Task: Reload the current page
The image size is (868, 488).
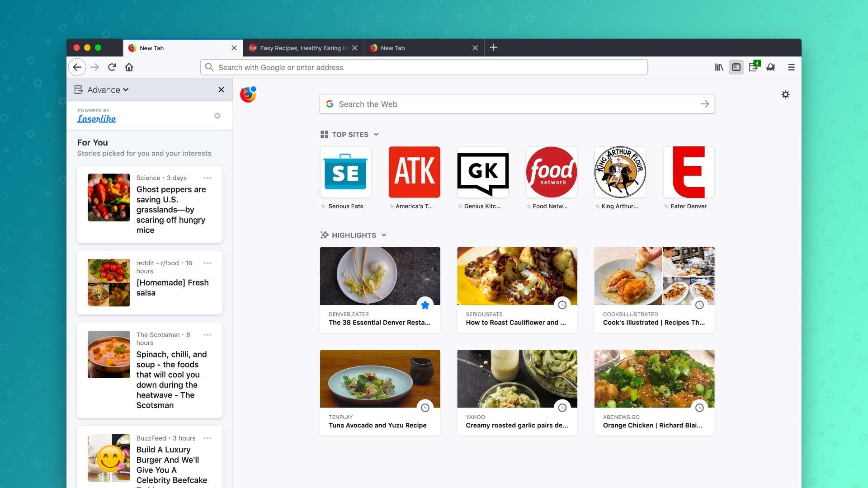Action: (112, 67)
